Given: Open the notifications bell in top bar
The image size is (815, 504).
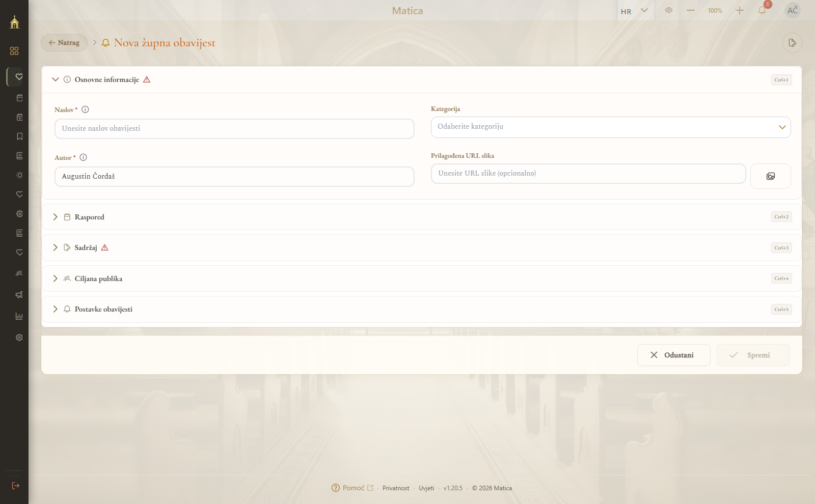Looking at the screenshot, I should click(x=762, y=10).
